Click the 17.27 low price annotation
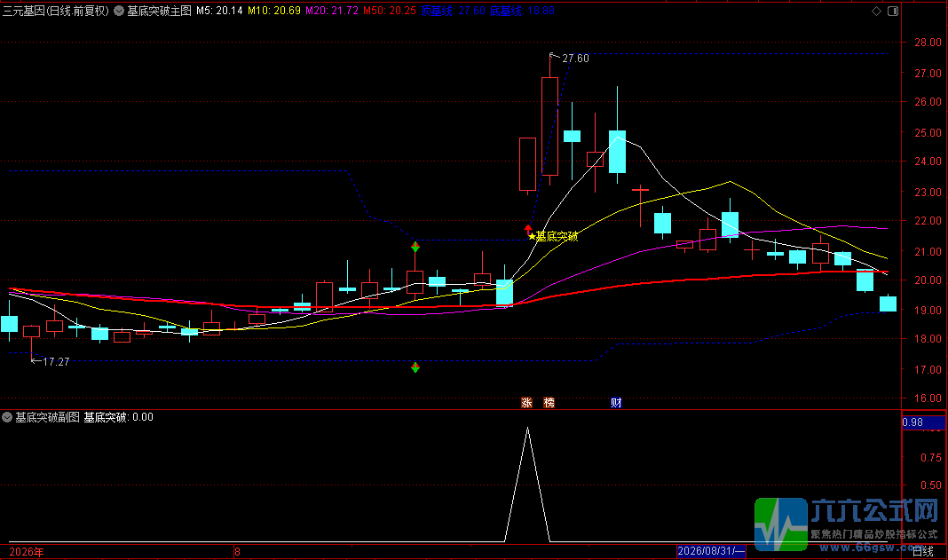948x560 pixels. 56,362
